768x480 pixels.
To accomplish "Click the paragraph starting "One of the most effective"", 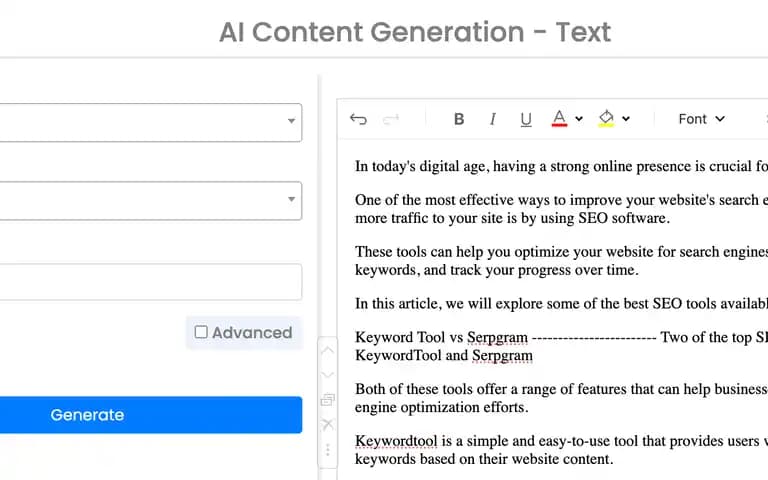I will point(561,209).
